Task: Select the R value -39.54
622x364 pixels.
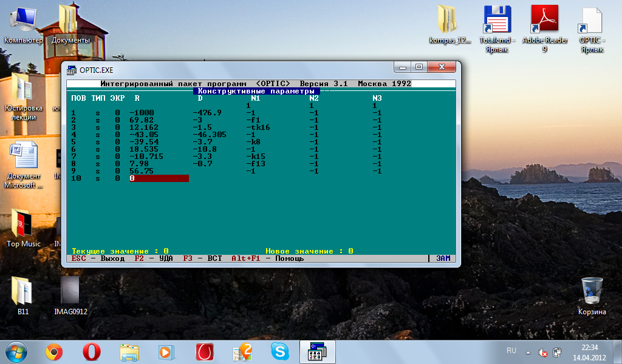Action: (144, 142)
